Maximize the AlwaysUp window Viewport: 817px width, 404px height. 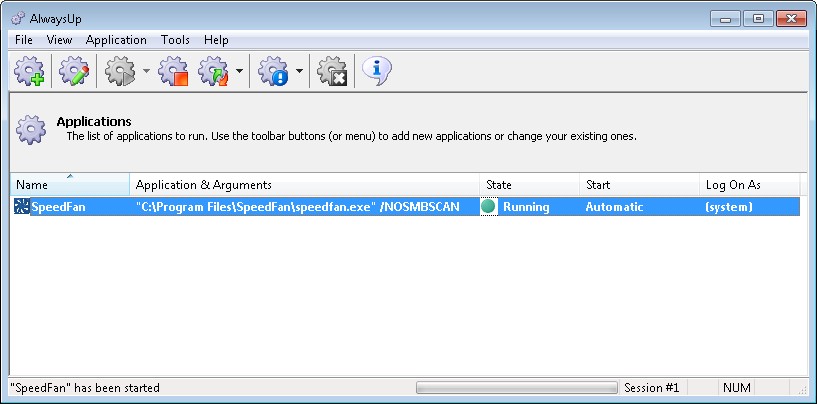coord(758,19)
